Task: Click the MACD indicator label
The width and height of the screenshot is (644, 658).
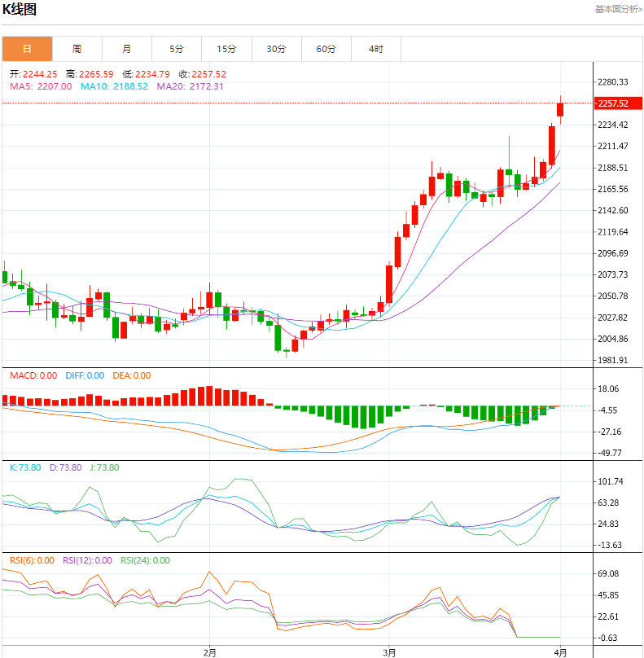Action: [x=33, y=375]
